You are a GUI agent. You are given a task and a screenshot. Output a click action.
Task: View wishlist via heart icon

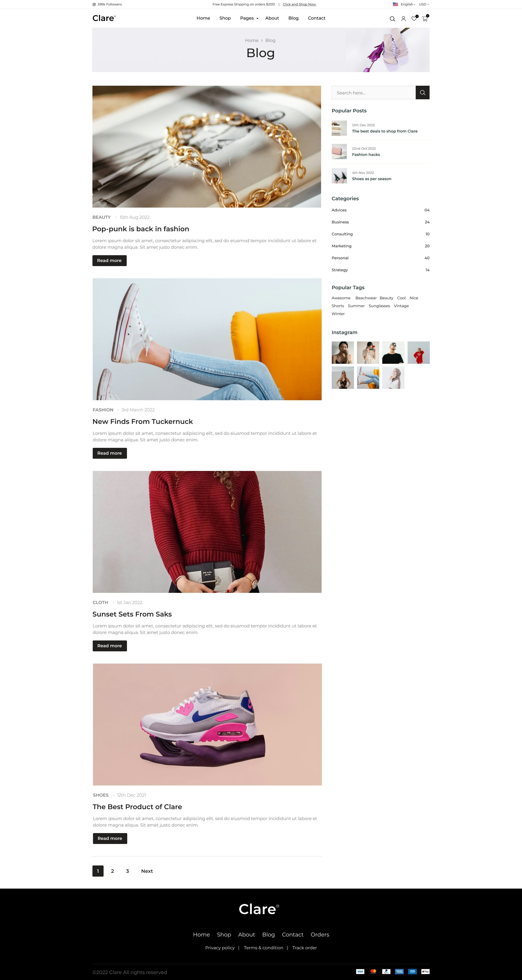[x=414, y=18]
